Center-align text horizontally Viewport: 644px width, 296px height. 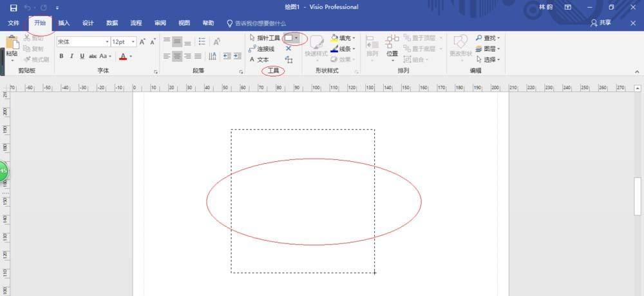[177, 56]
